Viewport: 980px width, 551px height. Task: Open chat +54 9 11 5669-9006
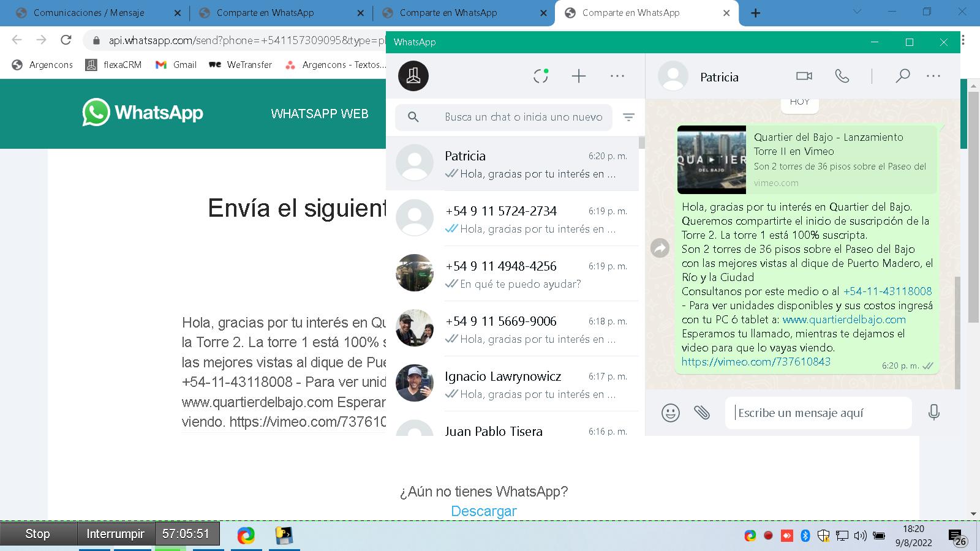coord(512,329)
